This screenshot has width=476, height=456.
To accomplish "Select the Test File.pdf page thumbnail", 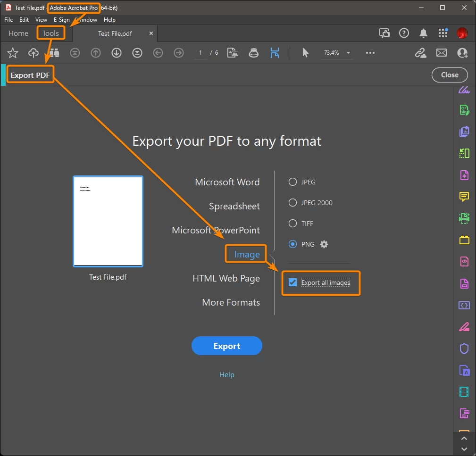I will point(108,222).
